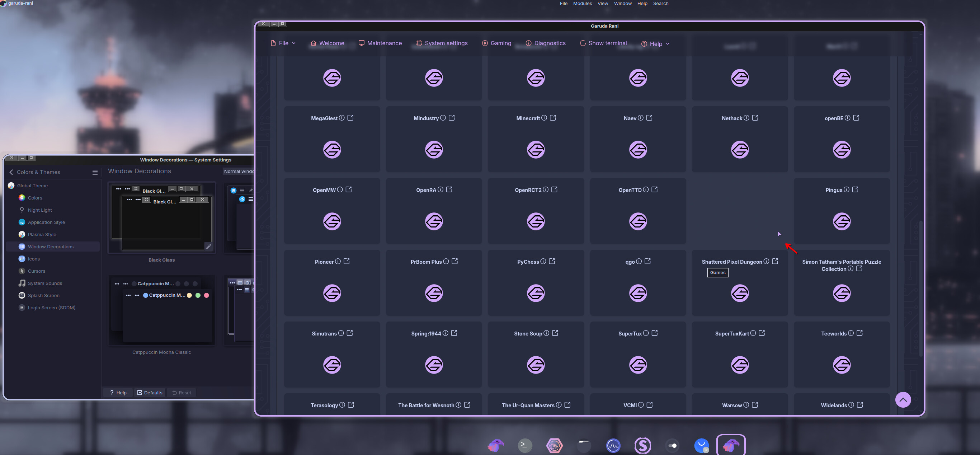Screen dimensions: 980x455
Task: Switch to the Gaming tab
Action: click(496, 43)
